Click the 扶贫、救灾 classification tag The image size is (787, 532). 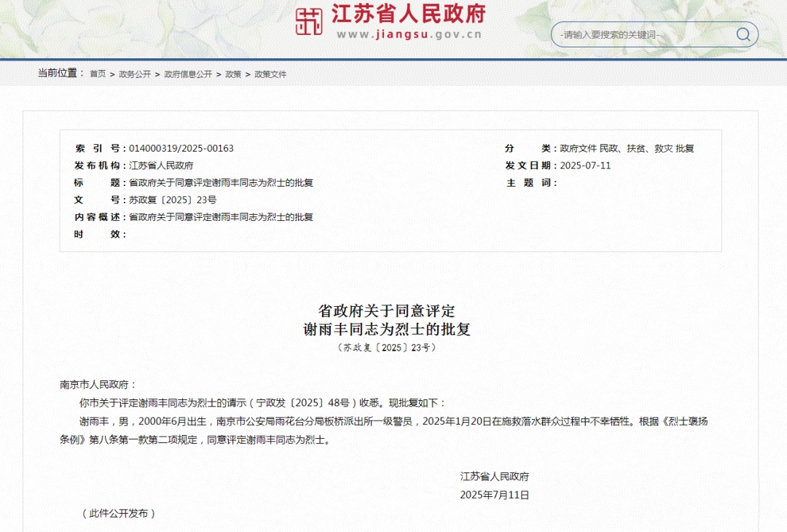[x=649, y=148]
